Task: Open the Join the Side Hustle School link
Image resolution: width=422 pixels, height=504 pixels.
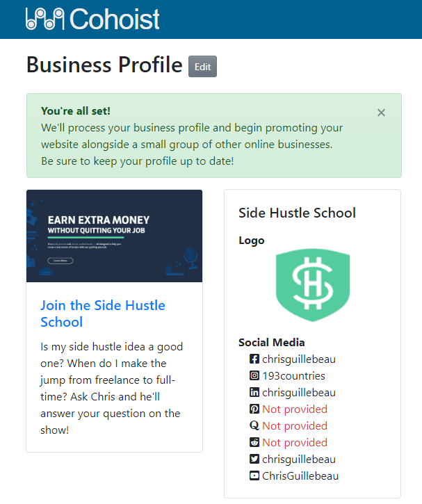Action: (x=103, y=314)
